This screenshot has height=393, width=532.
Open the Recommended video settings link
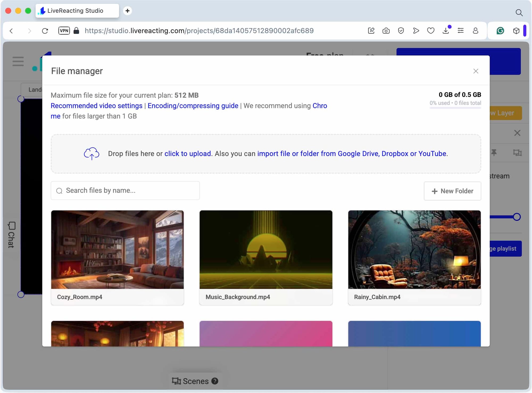96,106
